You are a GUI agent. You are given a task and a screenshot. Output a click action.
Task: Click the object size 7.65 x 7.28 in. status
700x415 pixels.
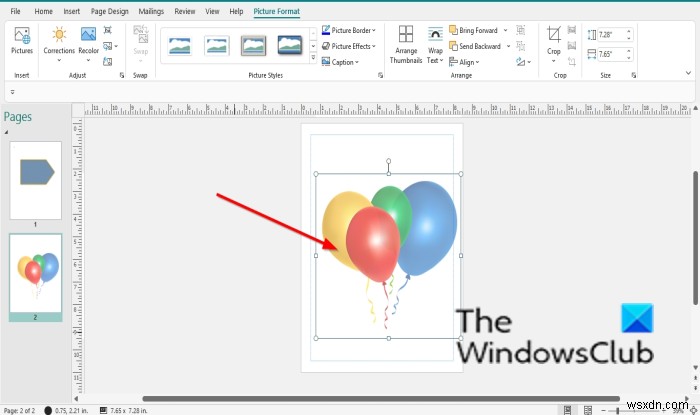(x=123, y=411)
